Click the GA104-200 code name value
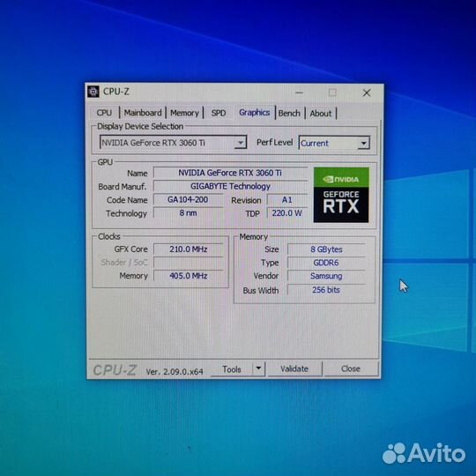Viewport: 476px width, 476px height. (x=188, y=199)
